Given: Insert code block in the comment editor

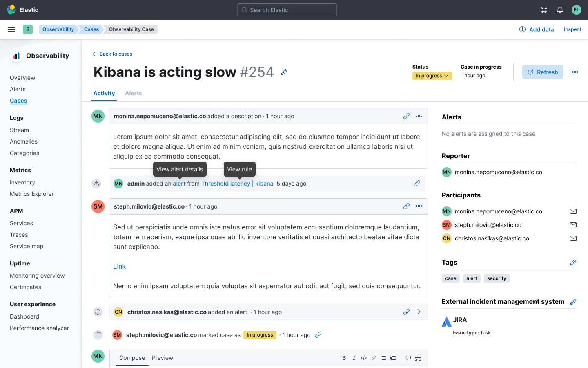Looking at the screenshot, I should (364, 358).
